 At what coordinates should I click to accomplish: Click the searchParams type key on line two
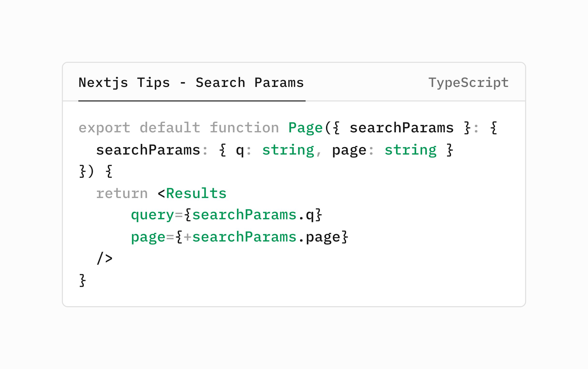[148, 150]
